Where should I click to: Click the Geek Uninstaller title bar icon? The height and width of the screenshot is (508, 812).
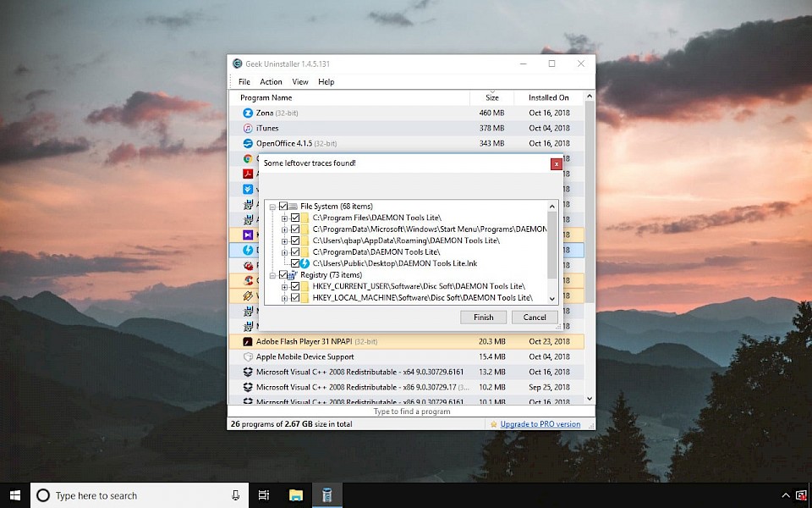[x=237, y=63]
